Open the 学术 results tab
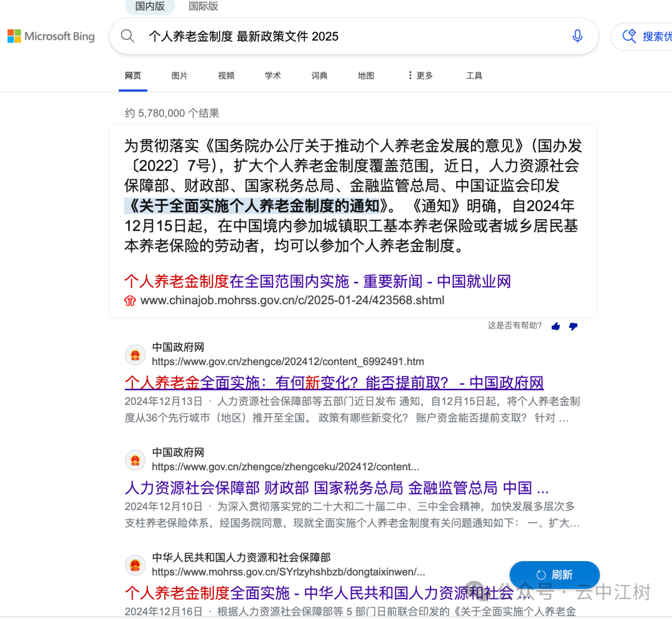 [x=273, y=76]
